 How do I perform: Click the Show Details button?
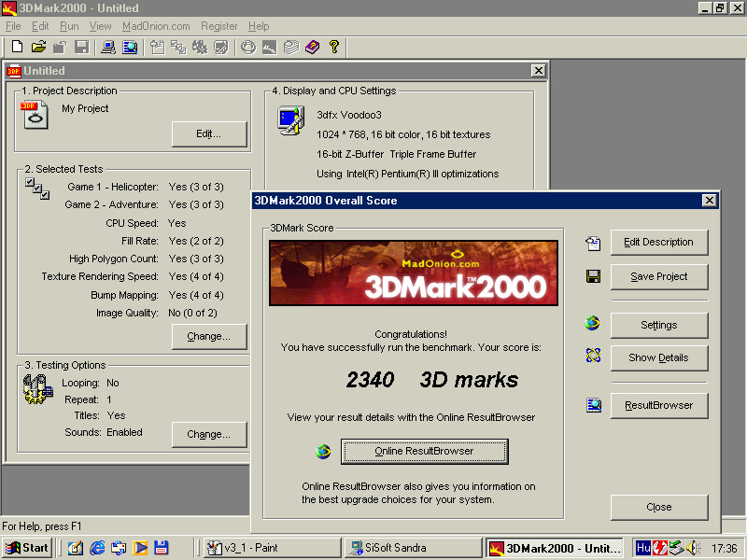[x=659, y=357]
